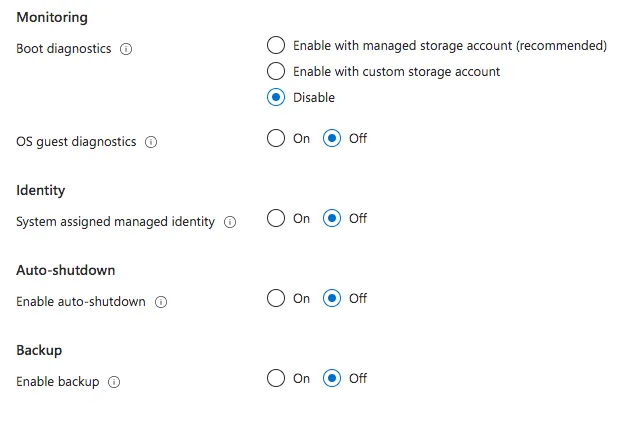Click the Enable auto-shutdown info icon
Screen dimensions: 618x424
pos(161,302)
